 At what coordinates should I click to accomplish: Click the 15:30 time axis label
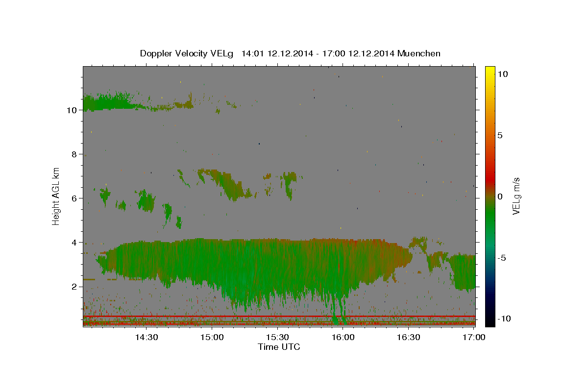tap(277, 337)
